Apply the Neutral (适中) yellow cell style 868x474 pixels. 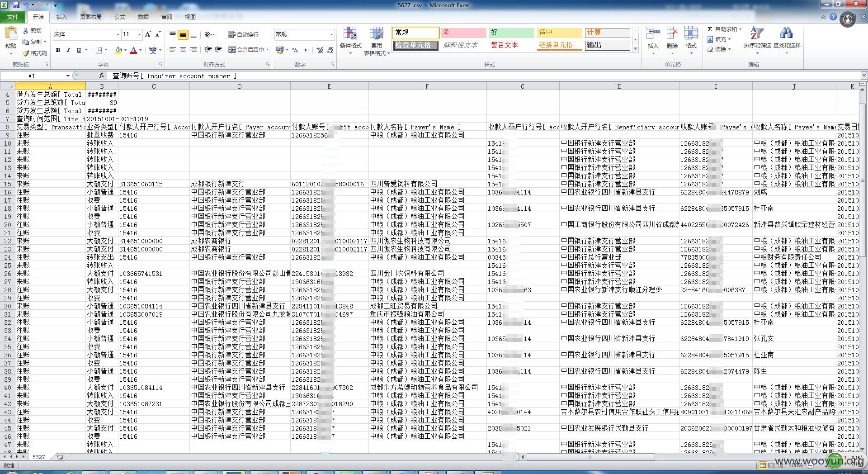(560, 33)
